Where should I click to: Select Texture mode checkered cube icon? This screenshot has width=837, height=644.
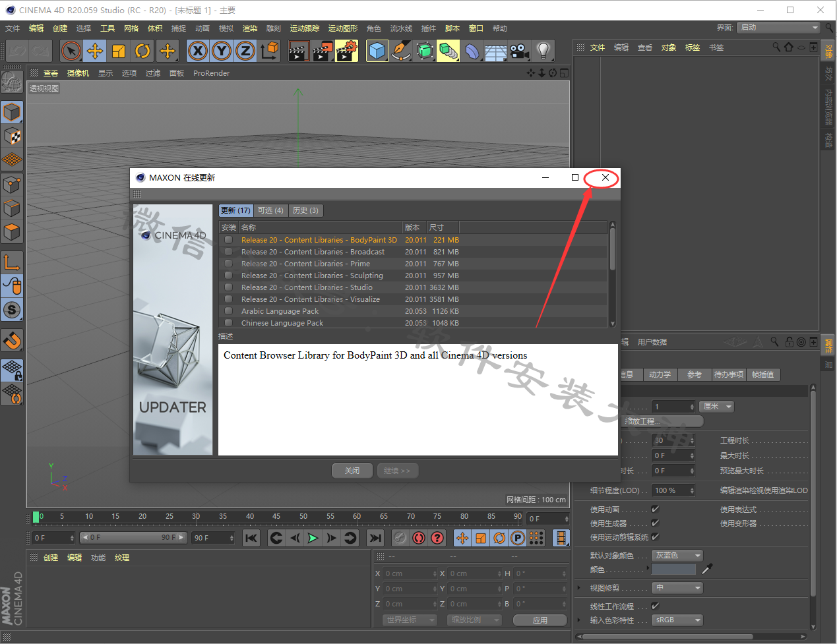point(12,136)
